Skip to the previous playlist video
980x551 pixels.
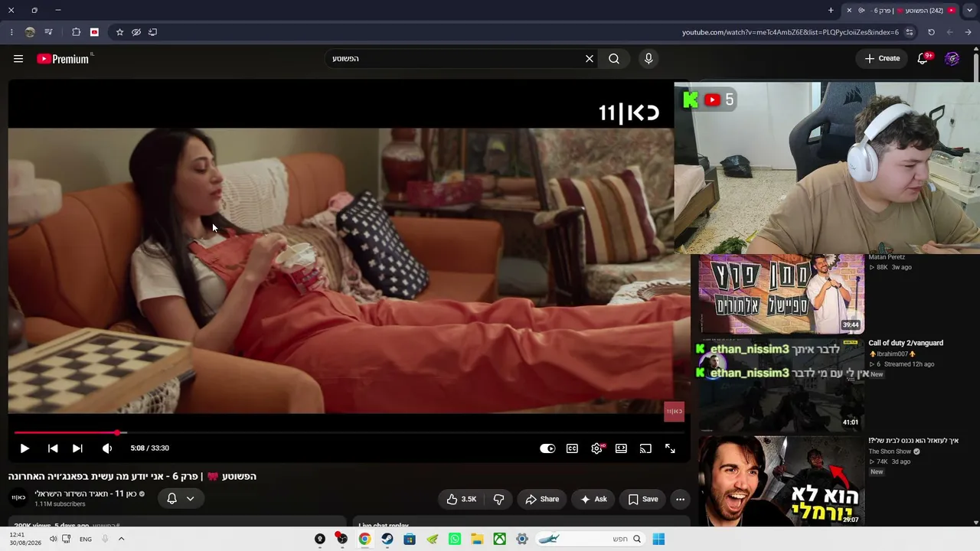[x=53, y=448]
